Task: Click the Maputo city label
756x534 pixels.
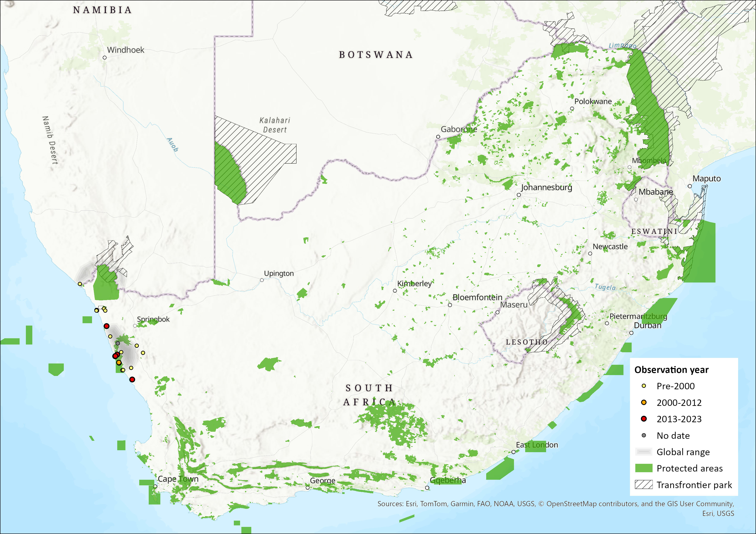Action: 707,179
